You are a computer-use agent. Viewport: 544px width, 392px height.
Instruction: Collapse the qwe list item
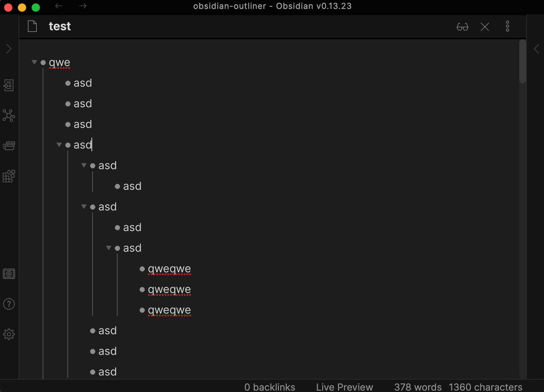[34, 62]
